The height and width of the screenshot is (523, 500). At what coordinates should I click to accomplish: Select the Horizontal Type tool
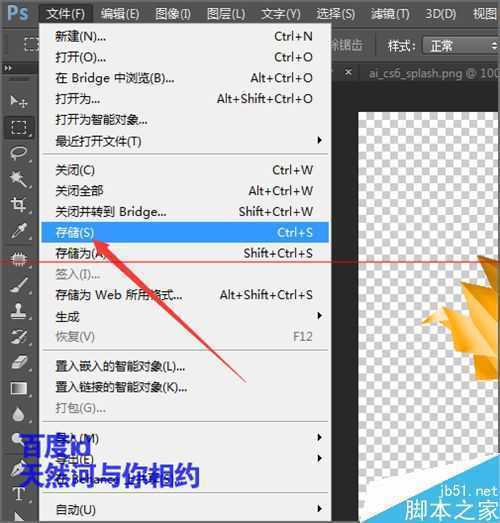(x=18, y=494)
